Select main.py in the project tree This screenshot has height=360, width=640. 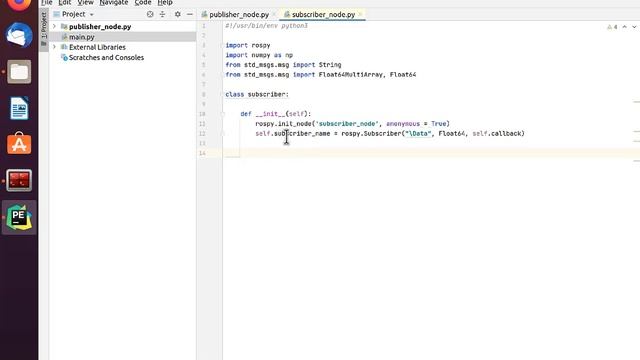coord(82,37)
